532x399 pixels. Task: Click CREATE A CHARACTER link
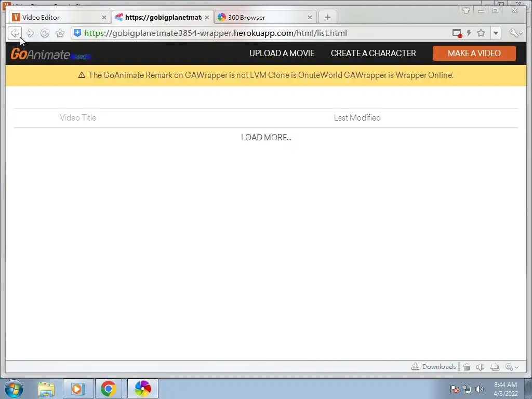373,54
